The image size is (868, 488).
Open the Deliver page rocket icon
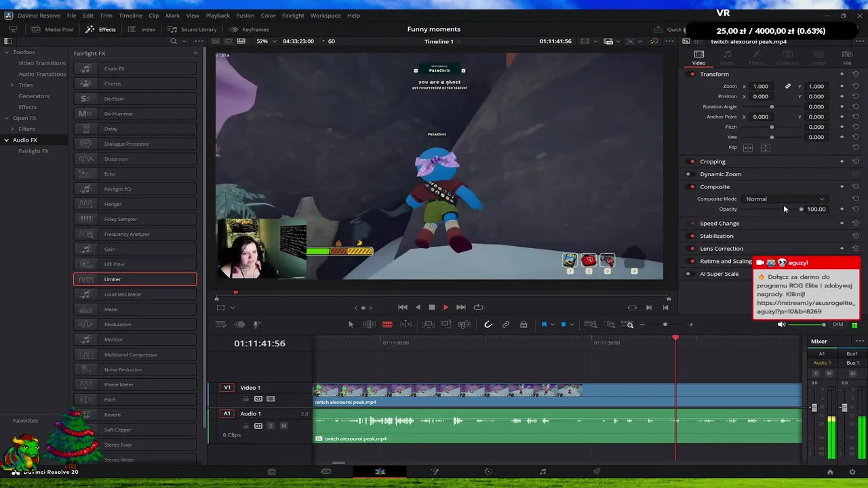pyautogui.click(x=597, y=472)
